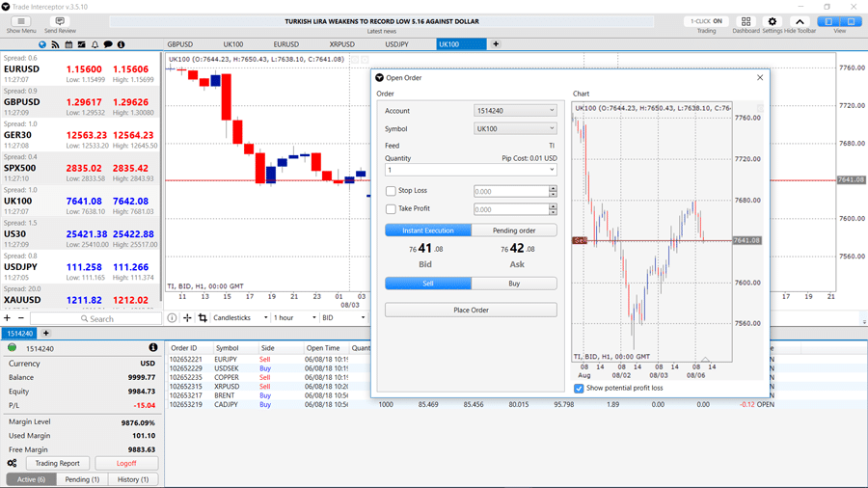Switch to EURUSD chart tab
Screen dimensions: 868x488
(286, 44)
